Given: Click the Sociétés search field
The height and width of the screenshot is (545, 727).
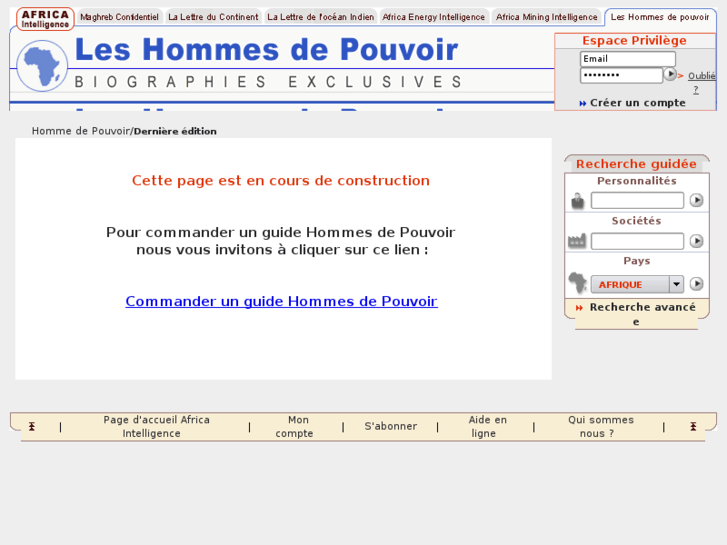Looking at the screenshot, I should point(637,241).
